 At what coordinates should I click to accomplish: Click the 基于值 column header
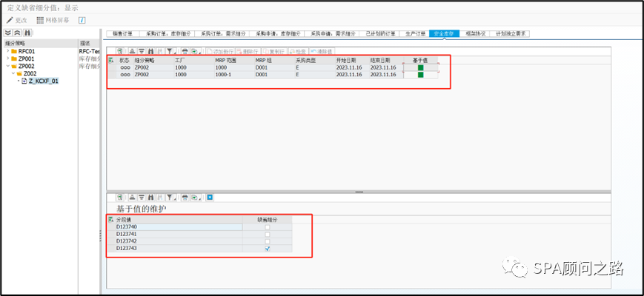coord(420,60)
